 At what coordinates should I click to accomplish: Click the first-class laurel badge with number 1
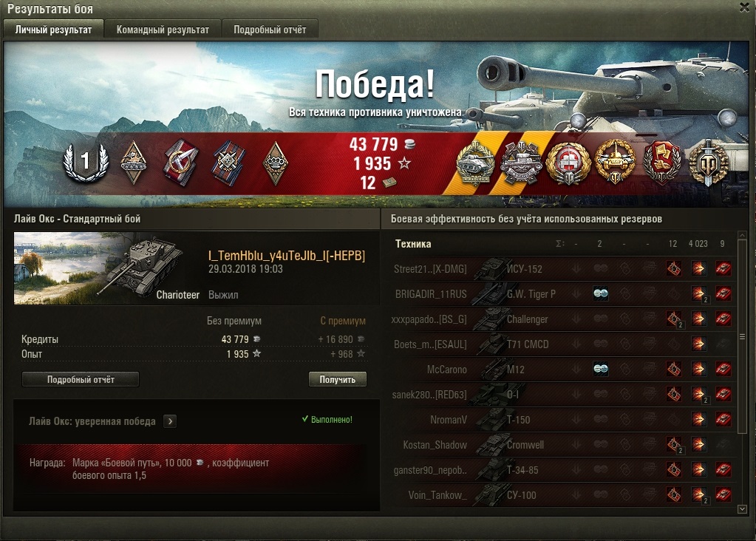(x=86, y=162)
